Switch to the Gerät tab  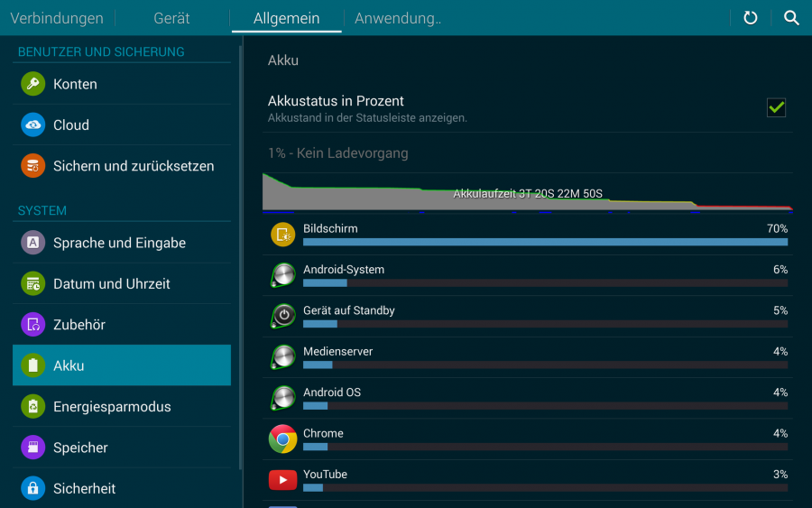click(x=171, y=18)
